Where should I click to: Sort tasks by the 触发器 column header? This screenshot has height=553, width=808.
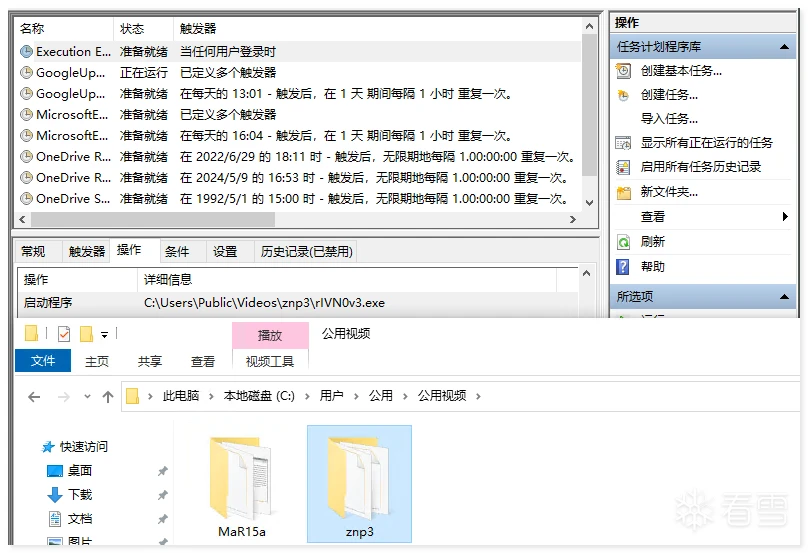(x=377, y=28)
